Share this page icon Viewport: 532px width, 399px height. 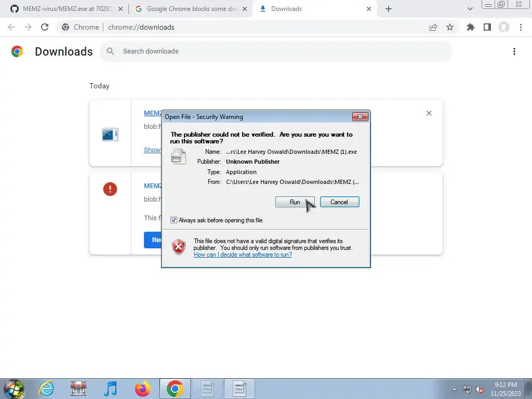[433, 27]
